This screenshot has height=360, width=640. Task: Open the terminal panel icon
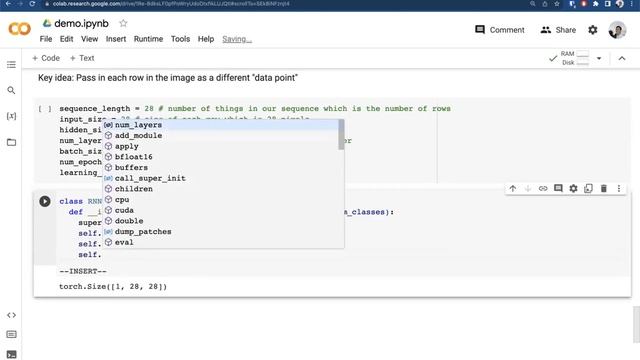click(11, 354)
